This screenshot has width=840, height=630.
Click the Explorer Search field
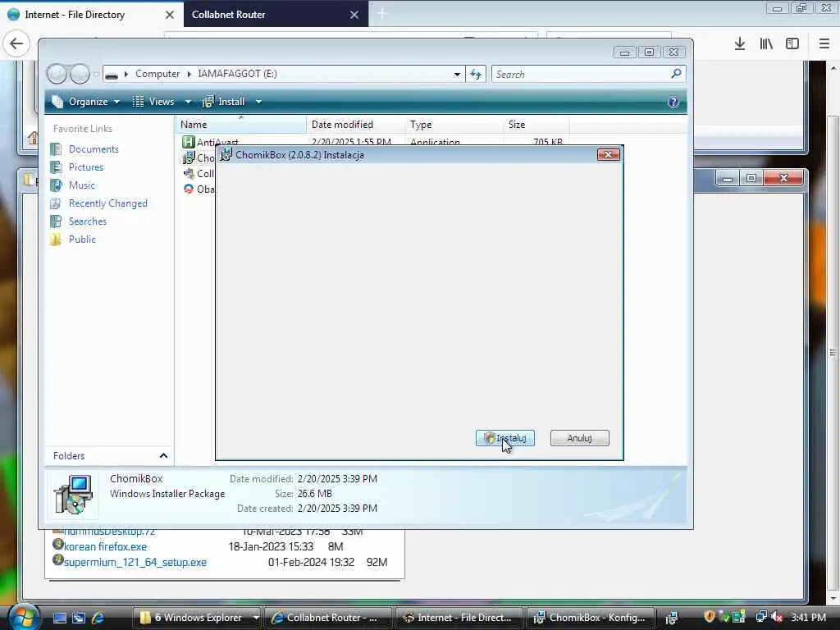[x=582, y=74]
